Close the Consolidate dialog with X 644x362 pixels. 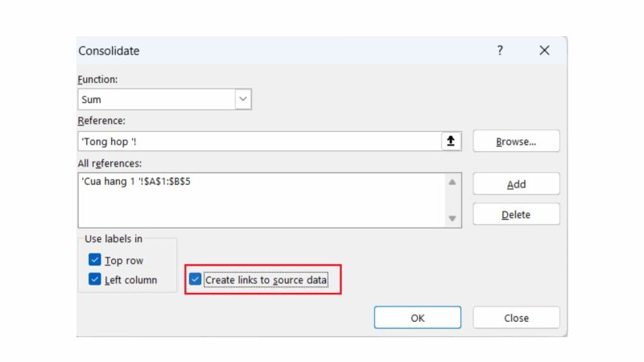(x=544, y=51)
